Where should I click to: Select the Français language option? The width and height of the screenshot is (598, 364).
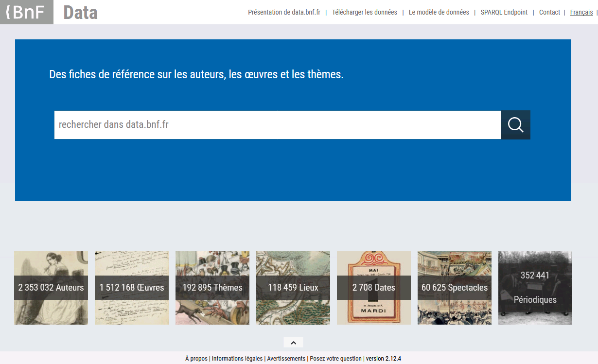pos(581,12)
